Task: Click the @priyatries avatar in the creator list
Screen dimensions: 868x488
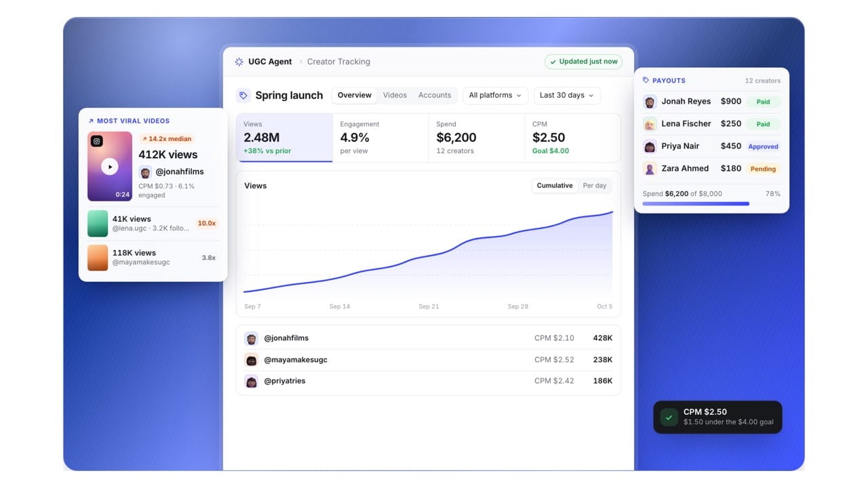Action: pyautogui.click(x=252, y=382)
